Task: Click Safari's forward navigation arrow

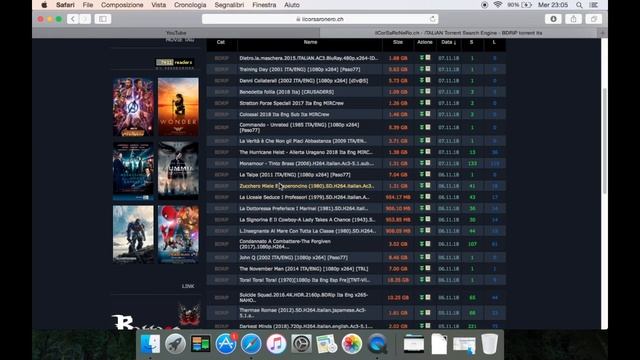Action: pyautogui.click(x=85, y=19)
